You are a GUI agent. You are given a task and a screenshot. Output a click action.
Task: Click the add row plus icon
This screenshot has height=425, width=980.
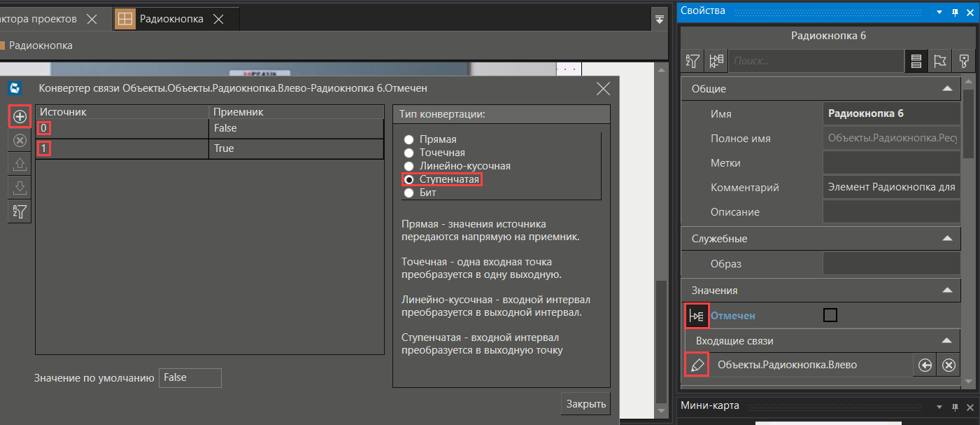(20, 117)
